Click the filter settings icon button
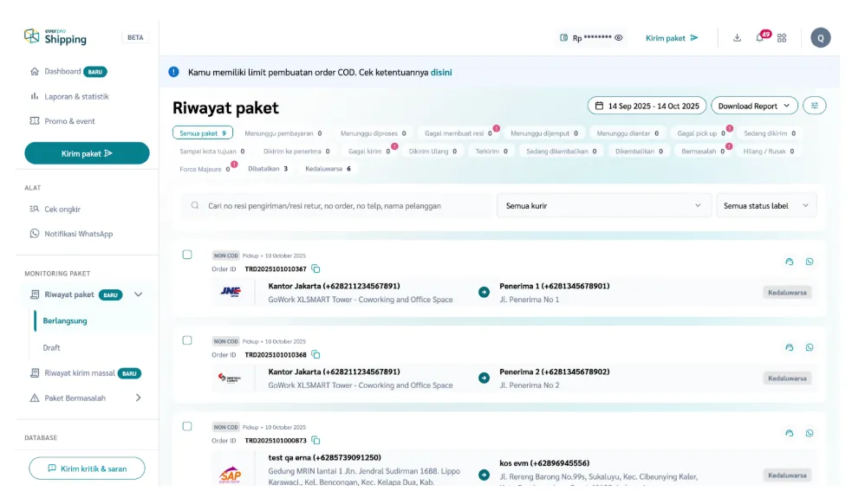 [814, 106]
